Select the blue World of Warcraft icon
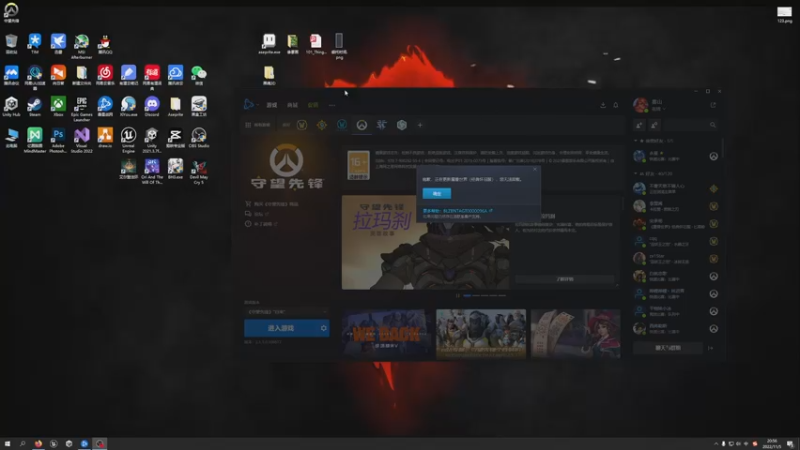Screen dimensions: 800x450 [x=341, y=125]
